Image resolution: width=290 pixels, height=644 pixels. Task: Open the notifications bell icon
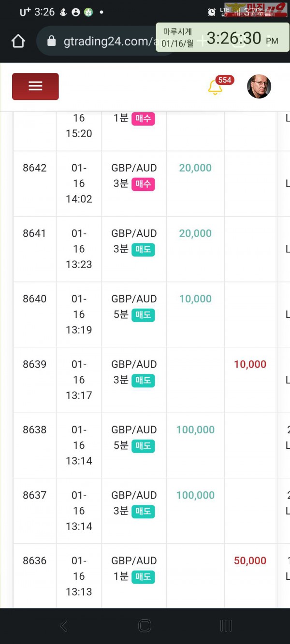(x=215, y=87)
